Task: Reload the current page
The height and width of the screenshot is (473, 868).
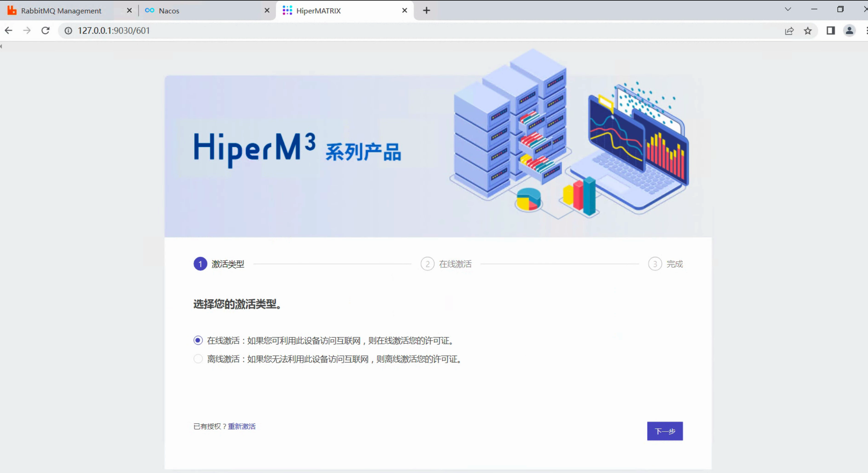Action: pos(46,31)
